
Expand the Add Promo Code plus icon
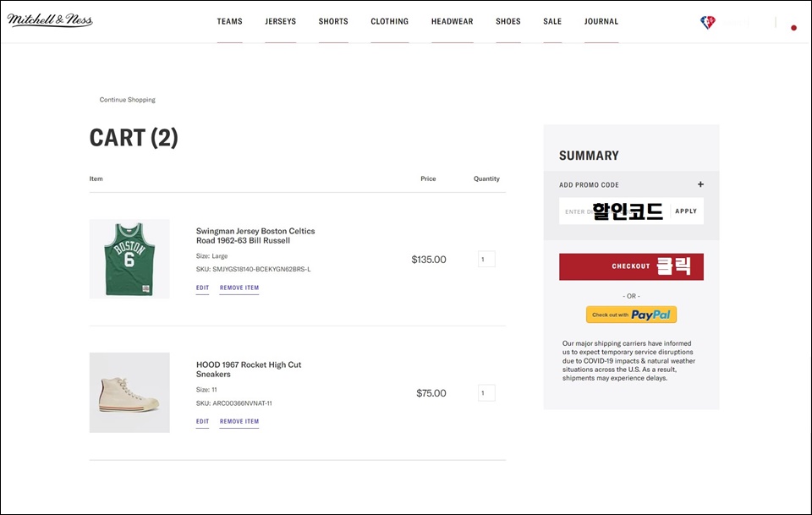(700, 184)
